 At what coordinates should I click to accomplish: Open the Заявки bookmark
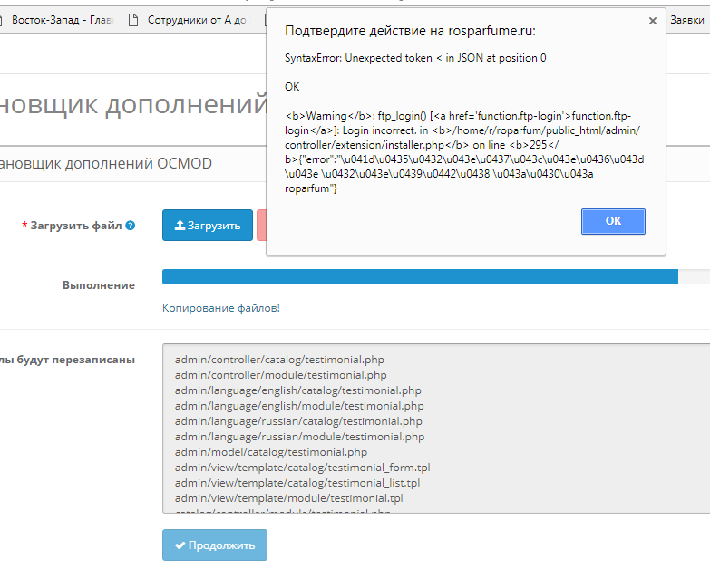click(x=687, y=20)
